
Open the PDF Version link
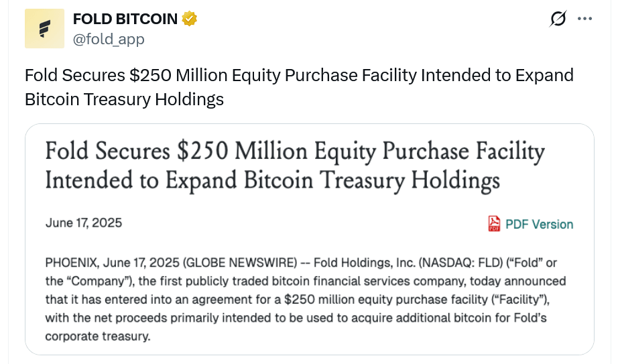pyautogui.click(x=539, y=224)
